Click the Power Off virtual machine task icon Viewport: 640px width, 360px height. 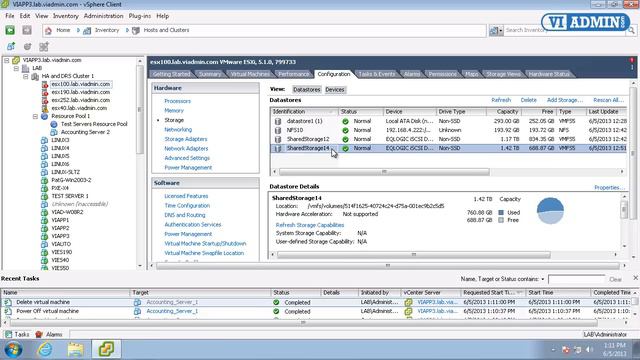tap(8, 311)
